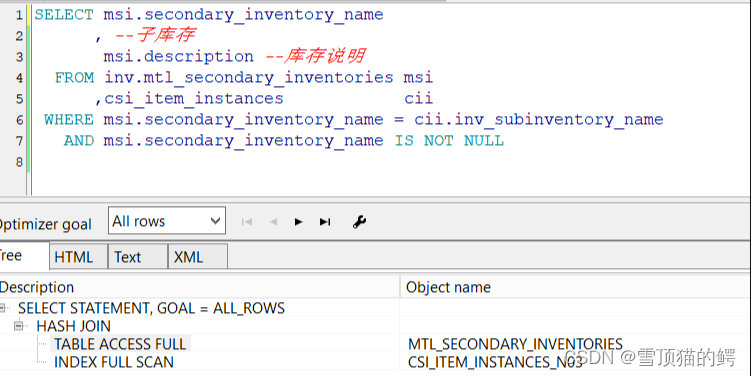
Task: Click the Description column header
Action: pos(199,287)
